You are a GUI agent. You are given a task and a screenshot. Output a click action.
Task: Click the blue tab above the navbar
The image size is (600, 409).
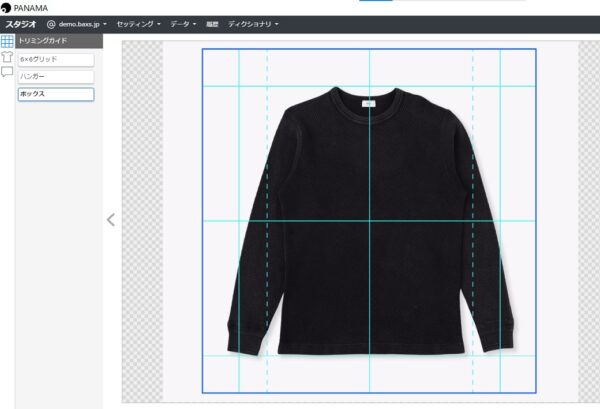(375, 1)
